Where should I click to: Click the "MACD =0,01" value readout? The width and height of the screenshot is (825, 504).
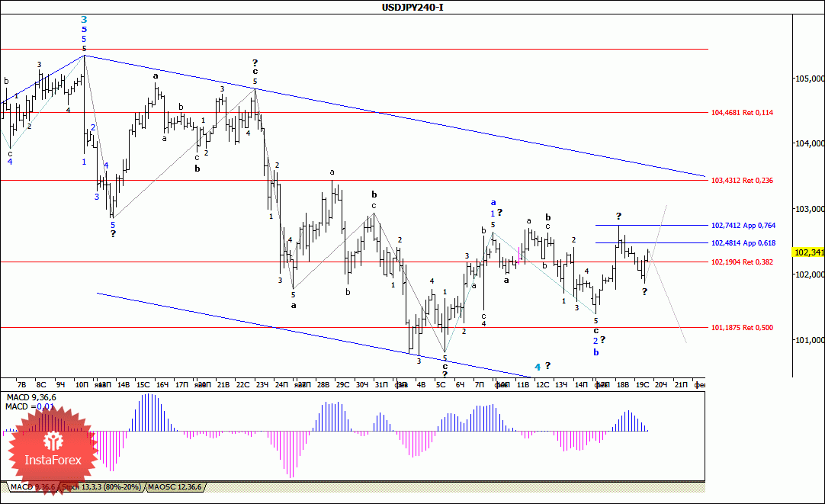[x=30, y=406]
